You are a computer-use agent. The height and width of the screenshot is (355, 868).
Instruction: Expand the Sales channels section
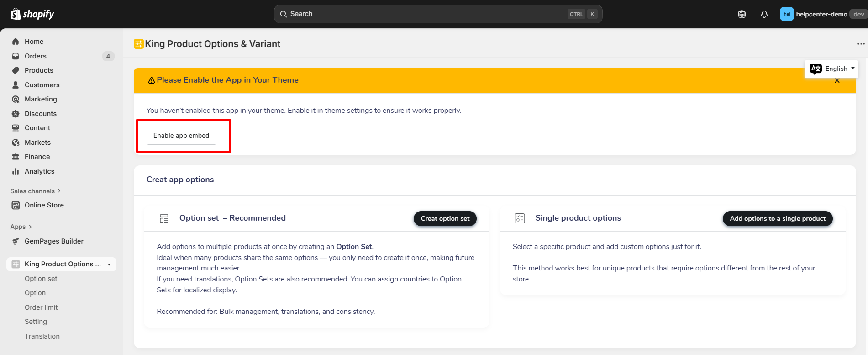tap(35, 191)
